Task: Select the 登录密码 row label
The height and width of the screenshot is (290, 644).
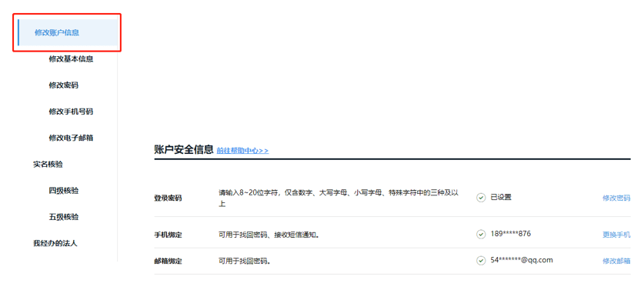Action: point(168,198)
